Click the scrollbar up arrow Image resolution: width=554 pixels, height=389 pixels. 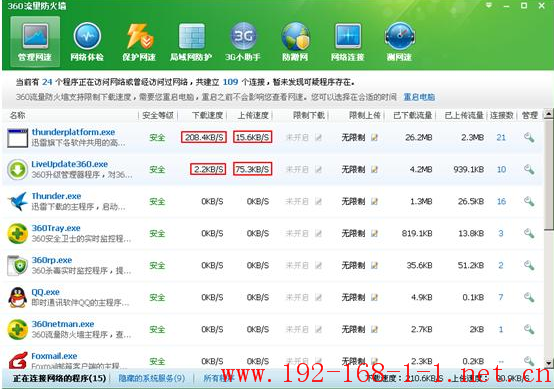pyautogui.click(x=548, y=114)
